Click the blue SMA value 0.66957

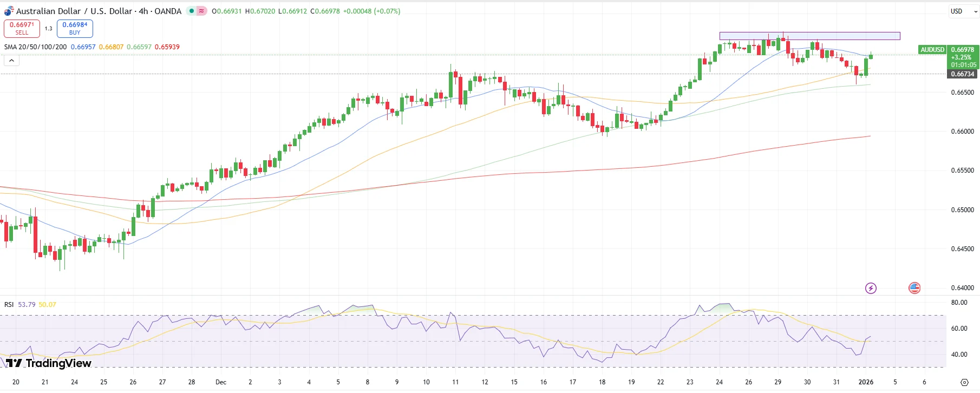click(x=83, y=47)
